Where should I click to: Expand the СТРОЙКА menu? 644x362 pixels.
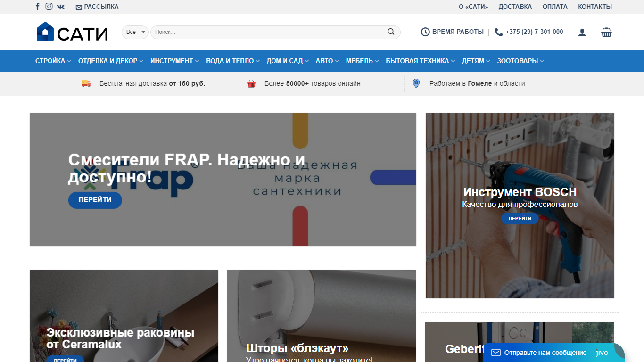53,61
